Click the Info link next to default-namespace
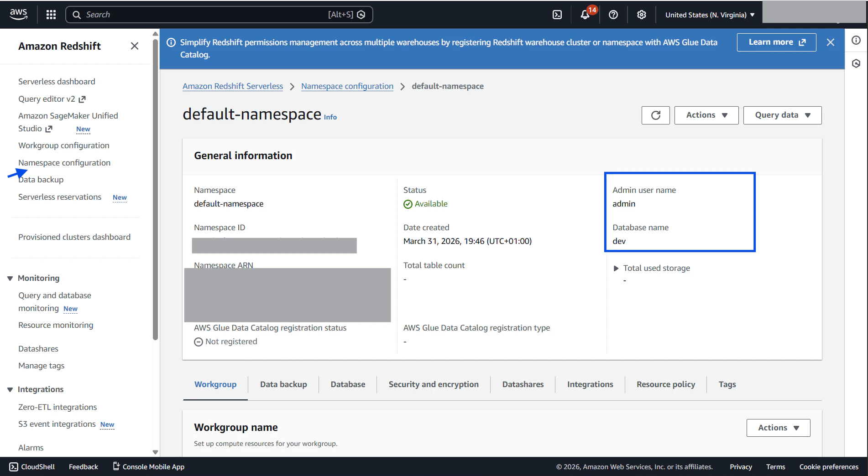This screenshot has height=476, width=868. tap(330, 117)
